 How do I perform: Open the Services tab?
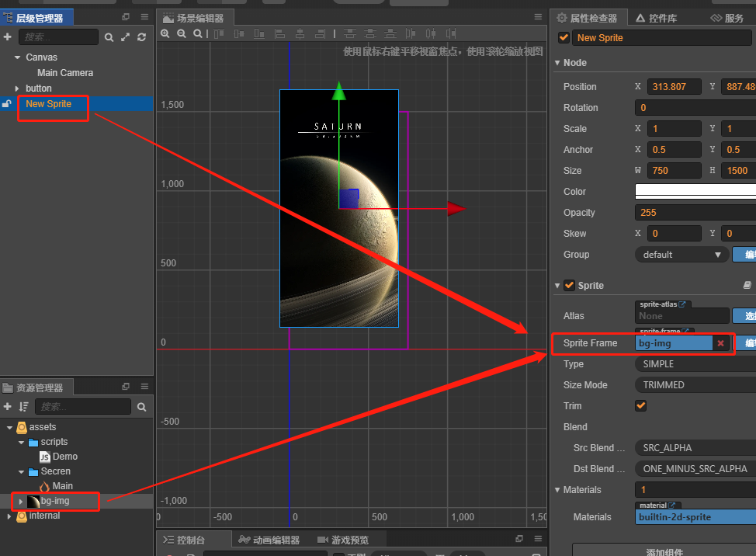pos(727,18)
